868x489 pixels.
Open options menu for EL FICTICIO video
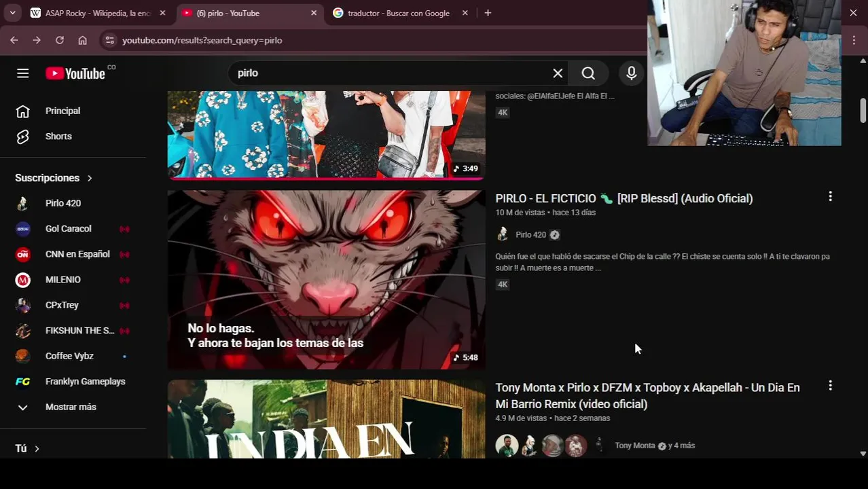click(x=830, y=196)
